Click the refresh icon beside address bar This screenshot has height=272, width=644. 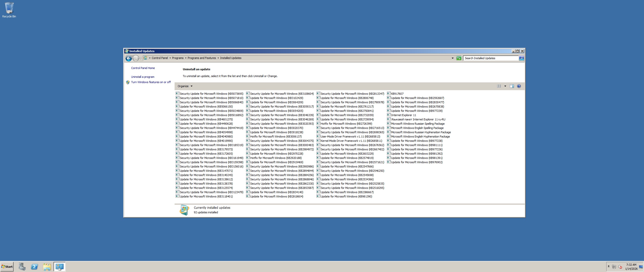[459, 58]
